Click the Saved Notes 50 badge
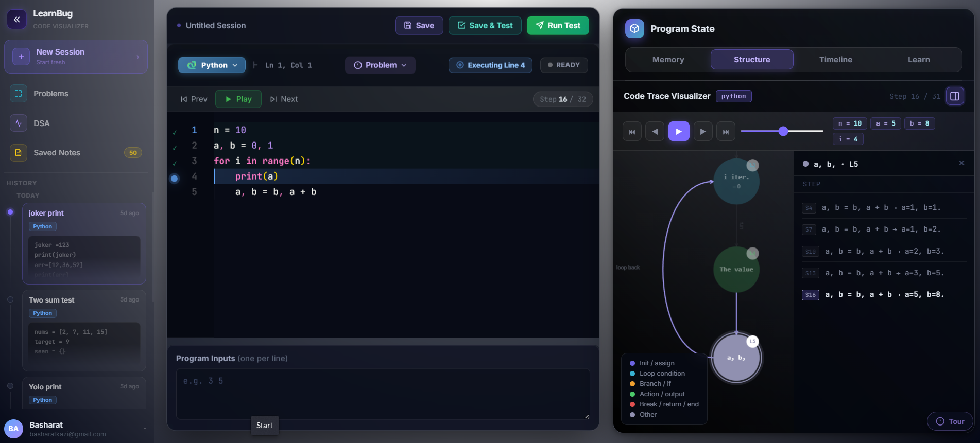This screenshot has height=443, width=980. tap(133, 153)
